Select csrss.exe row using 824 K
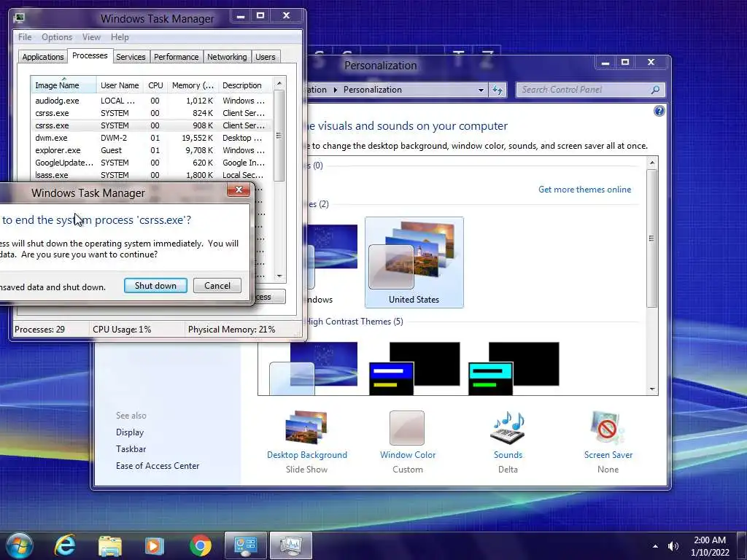The height and width of the screenshot is (560, 747). point(152,113)
